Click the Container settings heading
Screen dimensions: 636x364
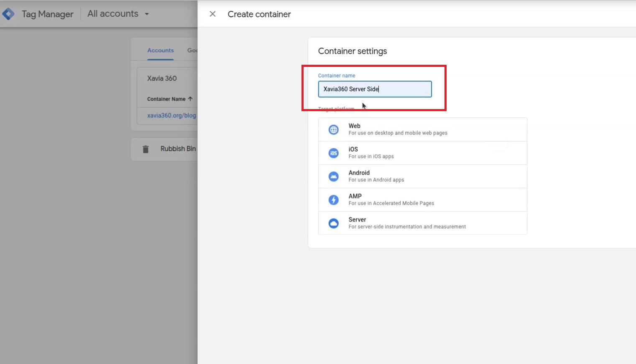[x=352, y=51]
